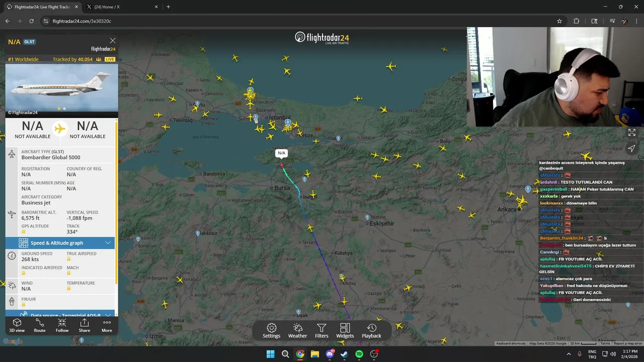View site information icon in address bar
Viewport: 644px width, 362px height.
[46, 21]
